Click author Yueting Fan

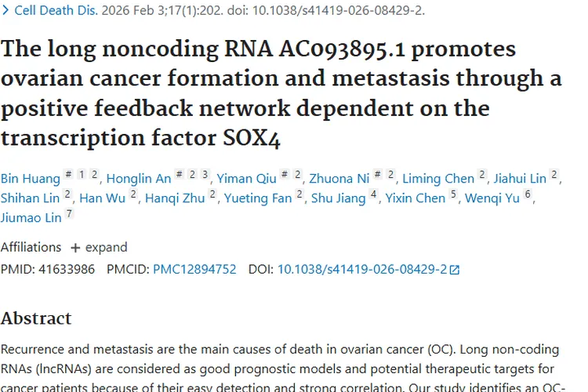point(258,198)
